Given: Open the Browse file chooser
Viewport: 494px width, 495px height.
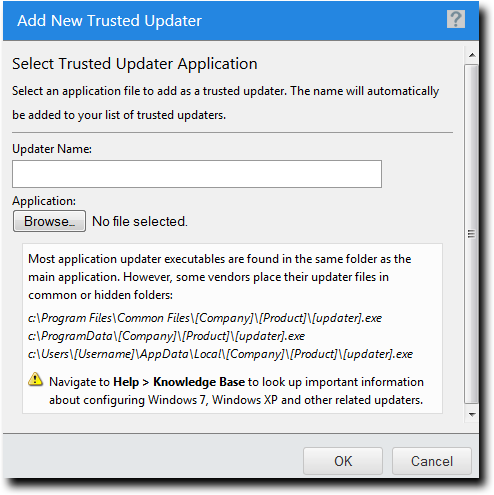Looking at the screenshot, I should 49,221.
